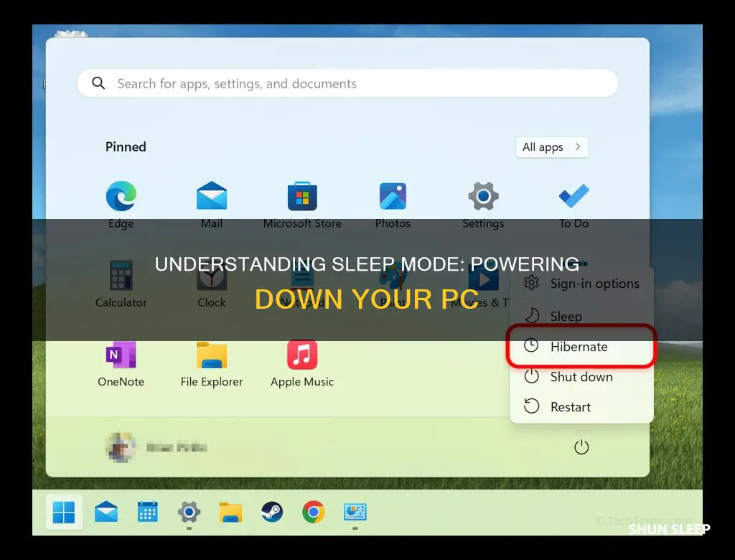Open the monitor app on the taskbar
The height and width of the screenshot is (560, 735).
click(x=355, y=512)
